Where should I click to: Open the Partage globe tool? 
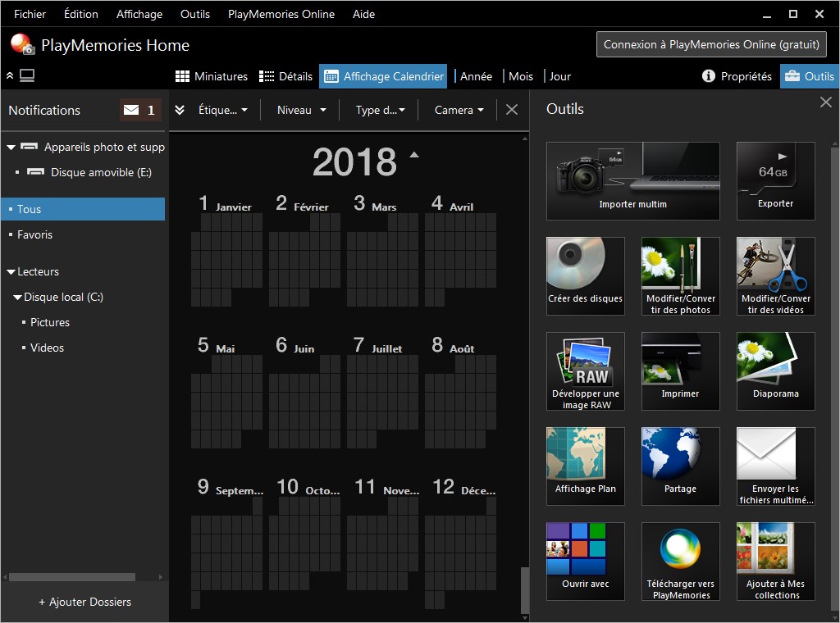point(680,466)
